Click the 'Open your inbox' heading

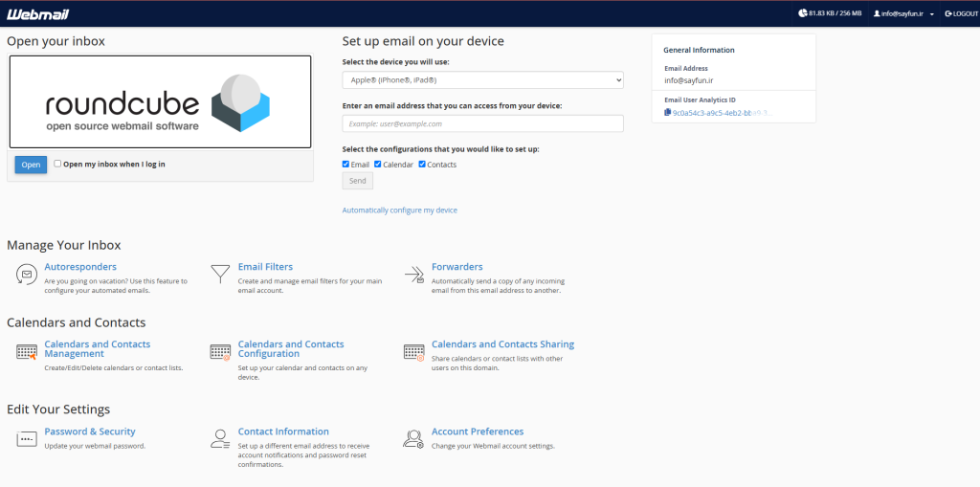point(56,41)
